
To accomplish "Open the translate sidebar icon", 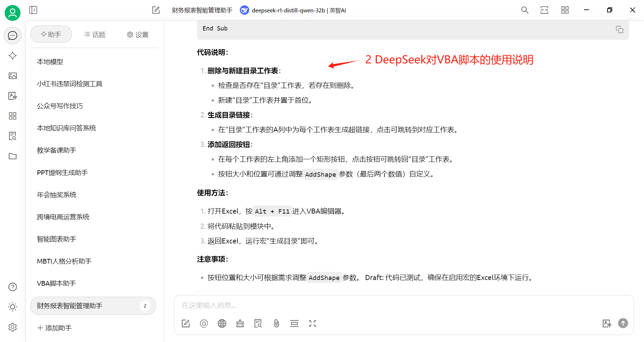I will click(12, 96).
